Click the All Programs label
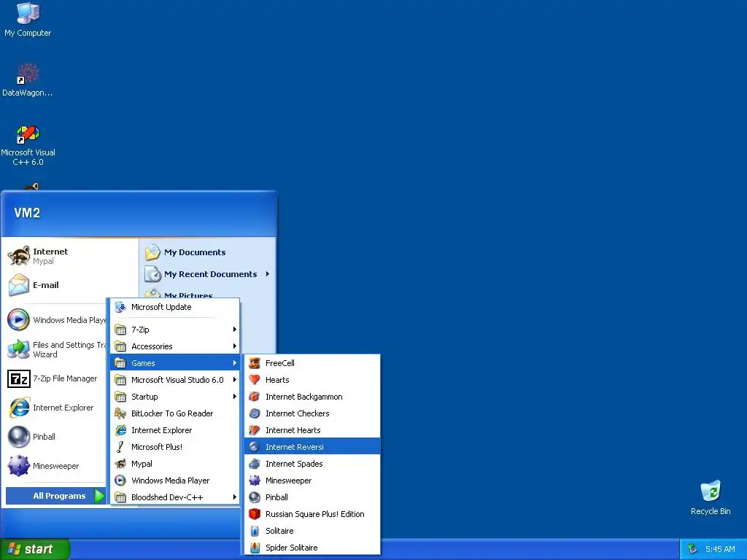The height and width of the screenshot is (560, 747). click(59, 496)
